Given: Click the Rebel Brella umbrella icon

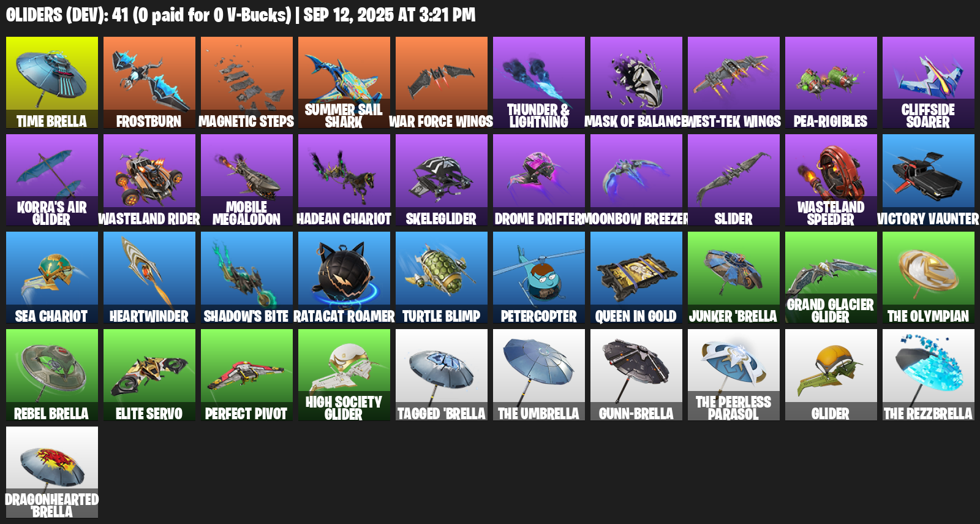Looking at the screenshot, I should click(x=52, y=375).
